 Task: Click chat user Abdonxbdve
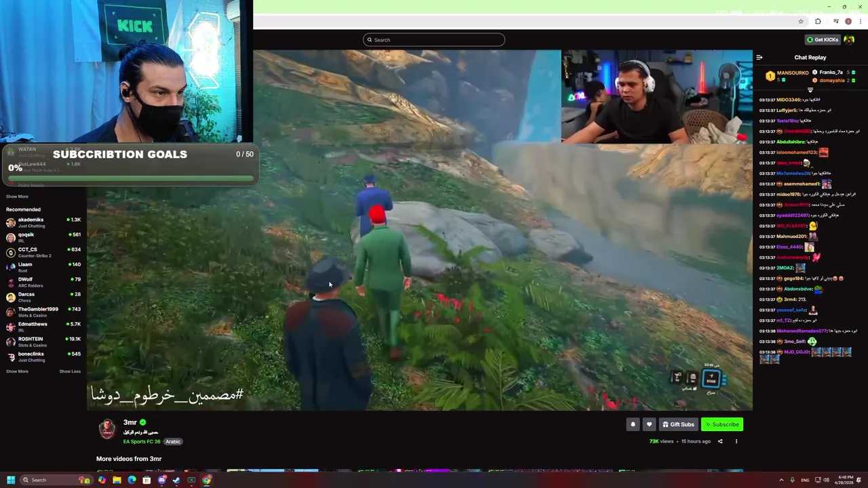tap(798, 289)
